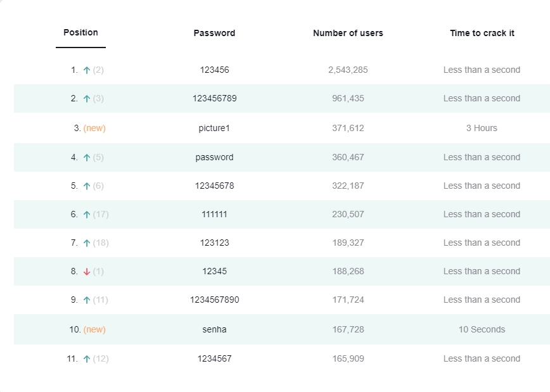Select the Time to crack it header
Viewport: 550px width, 392px height.
tap(482, 33)
